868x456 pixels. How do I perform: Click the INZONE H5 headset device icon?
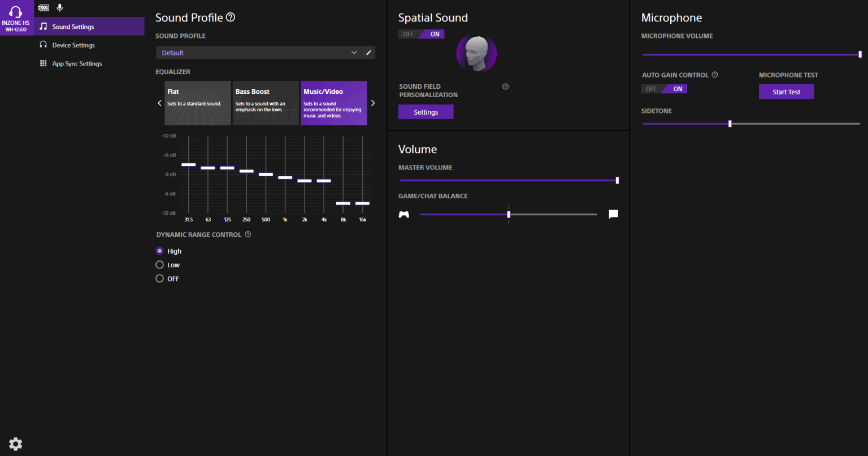[x=16, y=18]
